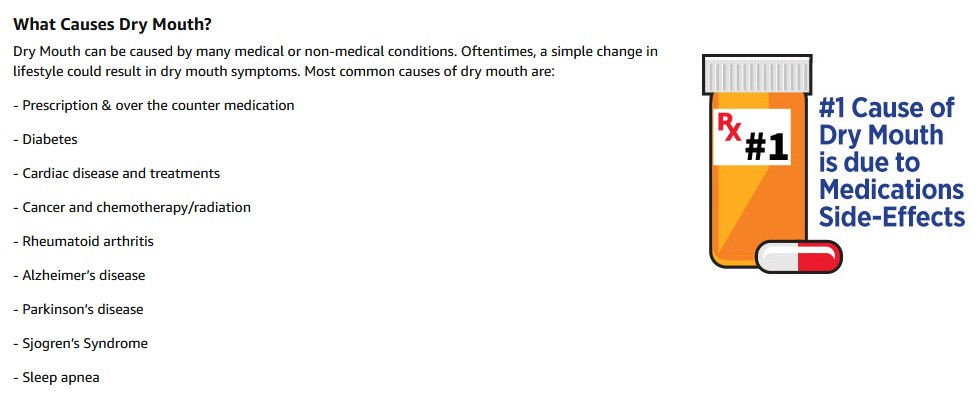Select Cancer and chemotherapy/radiation line
The width and height of the screenshot is (980, 399).
click(132, 207)
